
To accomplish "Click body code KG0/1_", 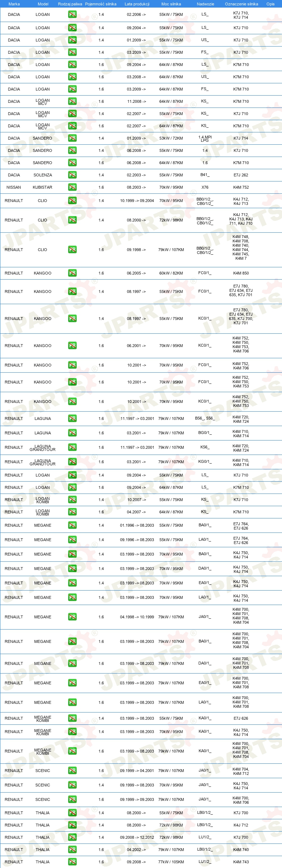I will point(205,462).
